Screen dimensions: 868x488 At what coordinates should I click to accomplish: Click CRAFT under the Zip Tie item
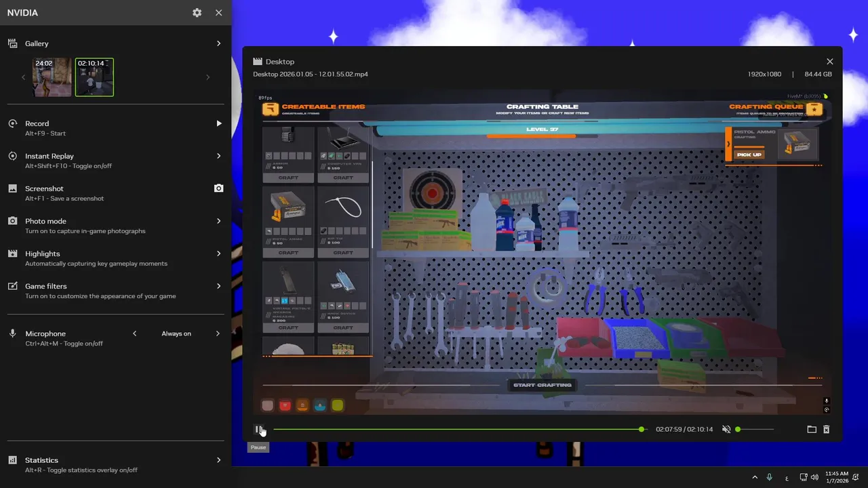click(x=343, y=253)
